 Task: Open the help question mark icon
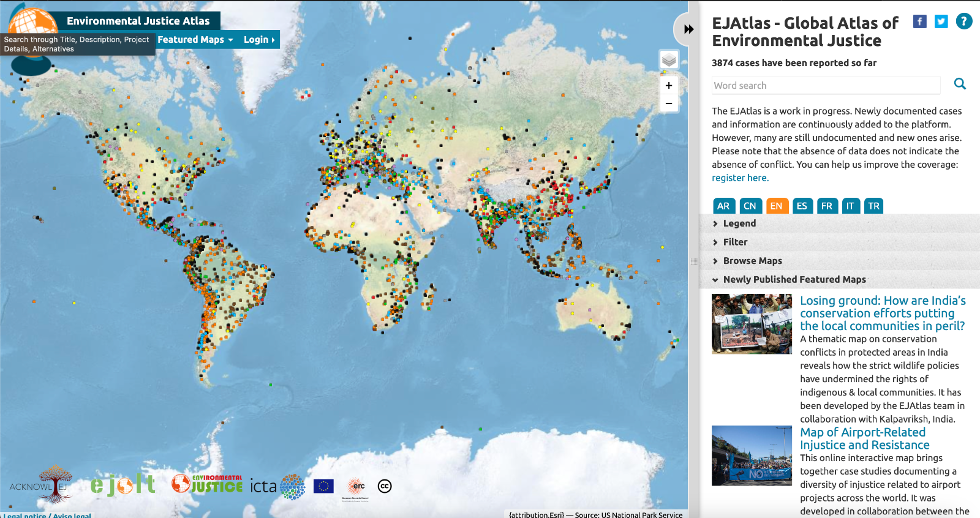pos(964,21)
